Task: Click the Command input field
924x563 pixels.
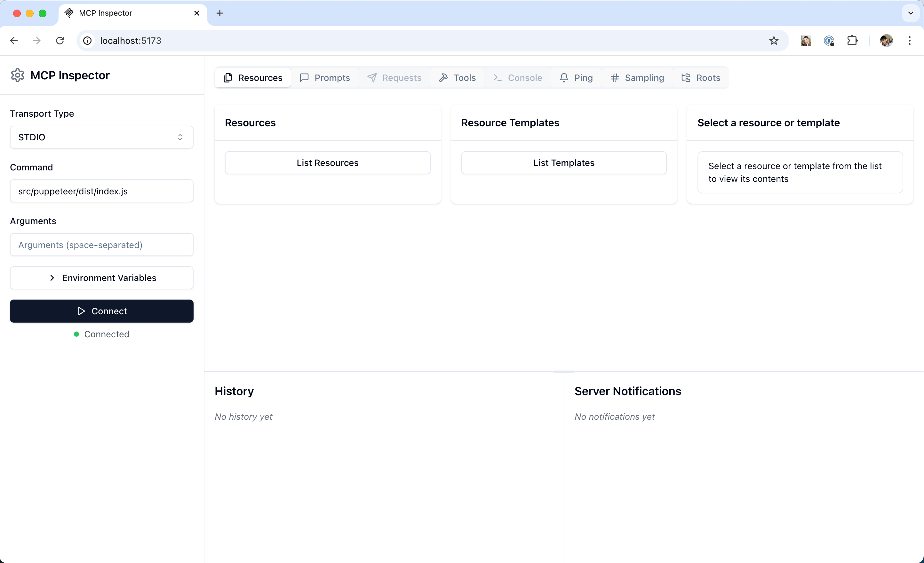Action: pyautogui.click(x=102, y=191)
